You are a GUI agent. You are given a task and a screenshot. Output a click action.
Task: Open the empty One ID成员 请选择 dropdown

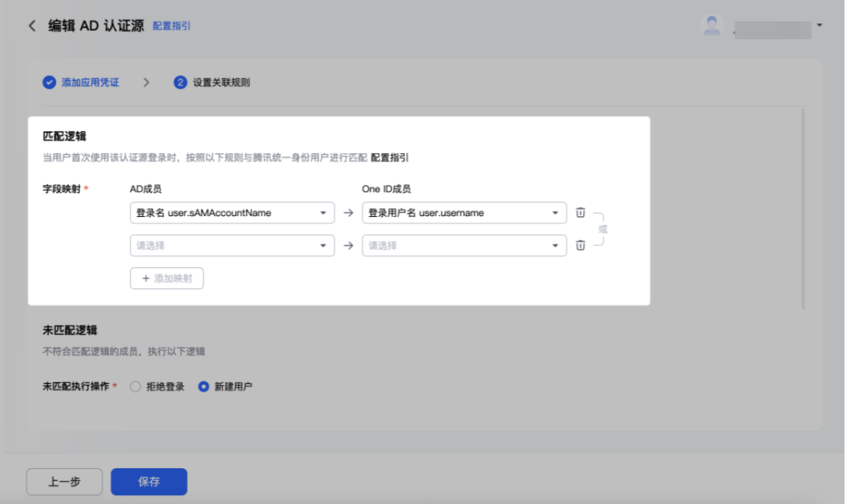tap(464, 245)
